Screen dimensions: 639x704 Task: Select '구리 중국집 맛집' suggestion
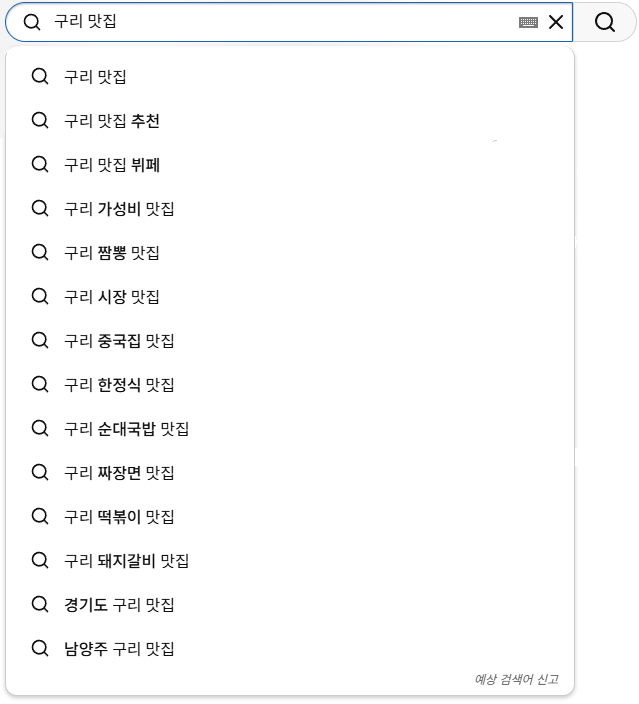coord(119,341)
